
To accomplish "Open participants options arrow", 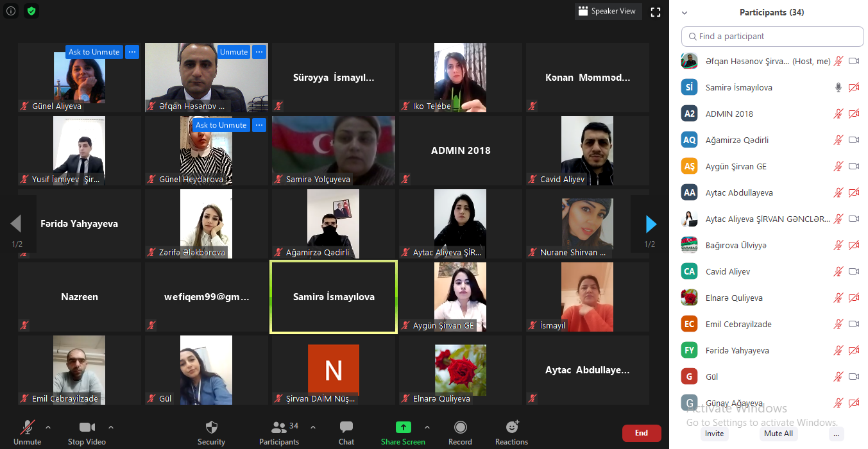I will click(x=313, y=427).
